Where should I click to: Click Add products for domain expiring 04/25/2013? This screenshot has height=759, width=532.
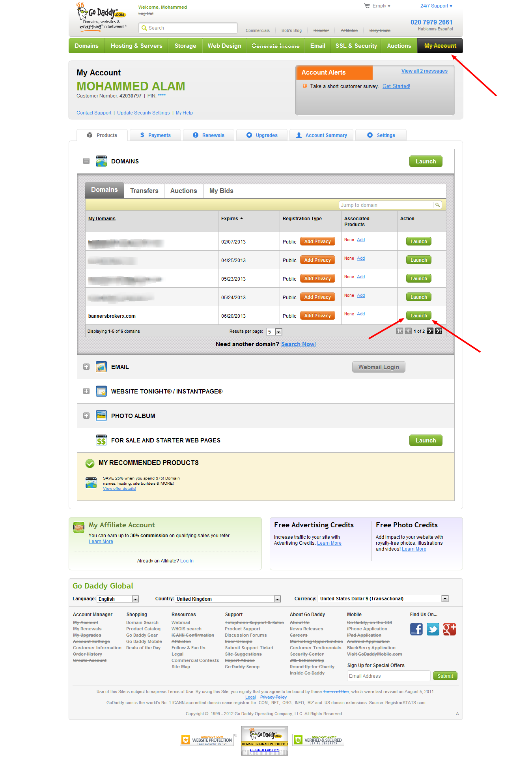(x=361, y=258)
